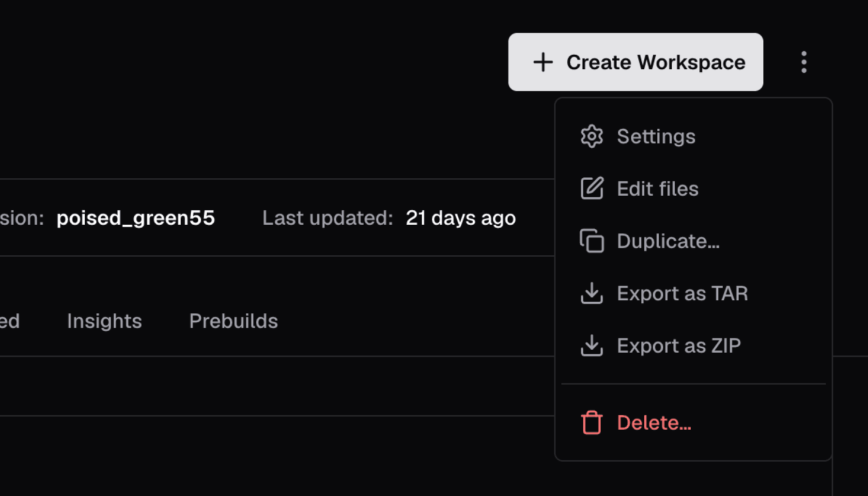This screenshot has width=868, height=496.
Task: Close the three-dot kebab menu
Action: pos(804,62)
